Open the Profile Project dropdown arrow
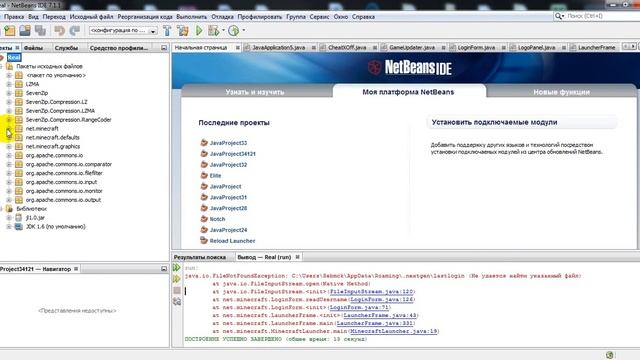Screen dimensions: 640x360 pyautogui.click(x=244, y=30)
